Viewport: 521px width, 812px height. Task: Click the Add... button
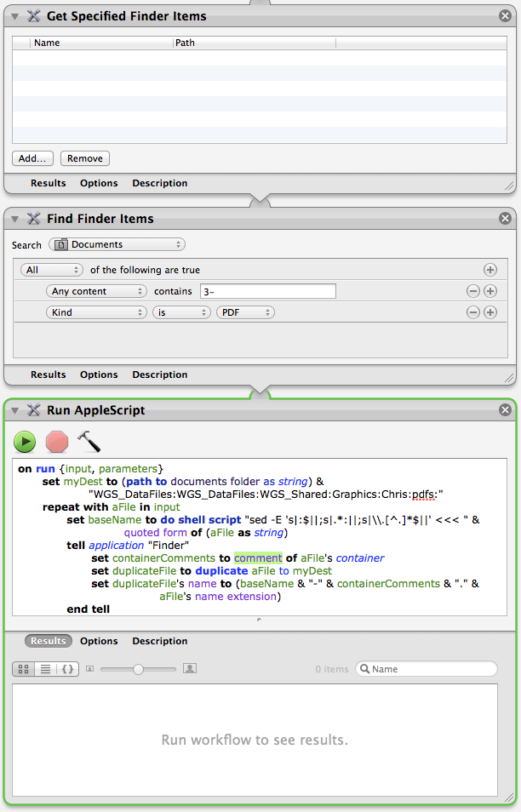32,158
